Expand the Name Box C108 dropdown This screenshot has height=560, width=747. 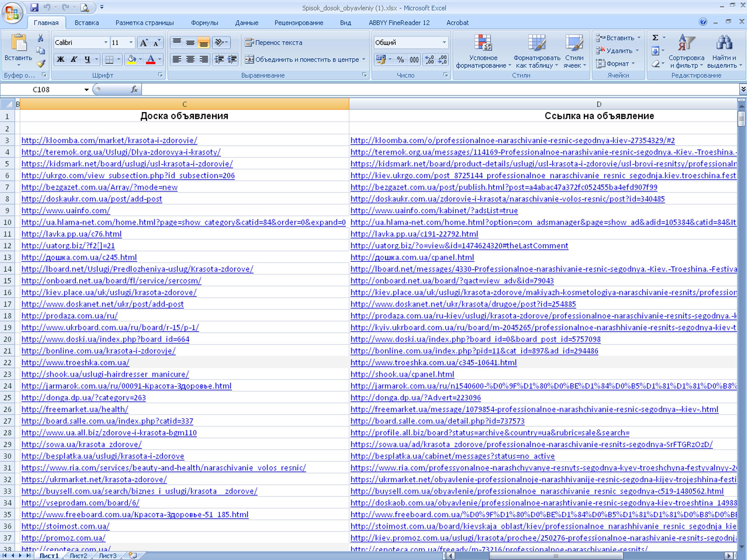point(87,90)
